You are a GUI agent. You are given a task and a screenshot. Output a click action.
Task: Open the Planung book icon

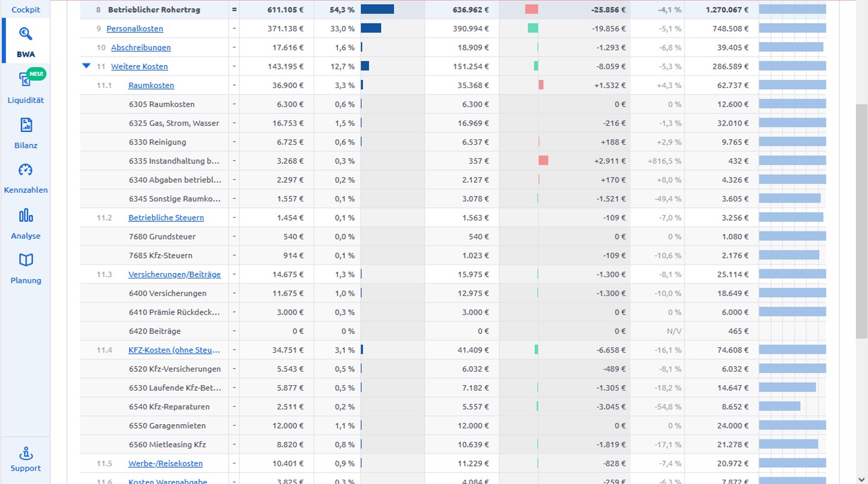click(x=25, y=260)
